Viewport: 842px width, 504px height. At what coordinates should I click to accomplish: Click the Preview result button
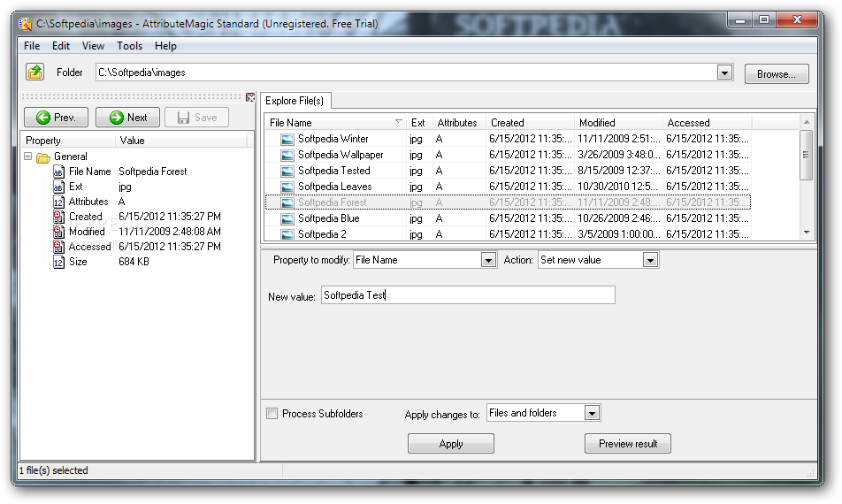[x=628, y=444]
